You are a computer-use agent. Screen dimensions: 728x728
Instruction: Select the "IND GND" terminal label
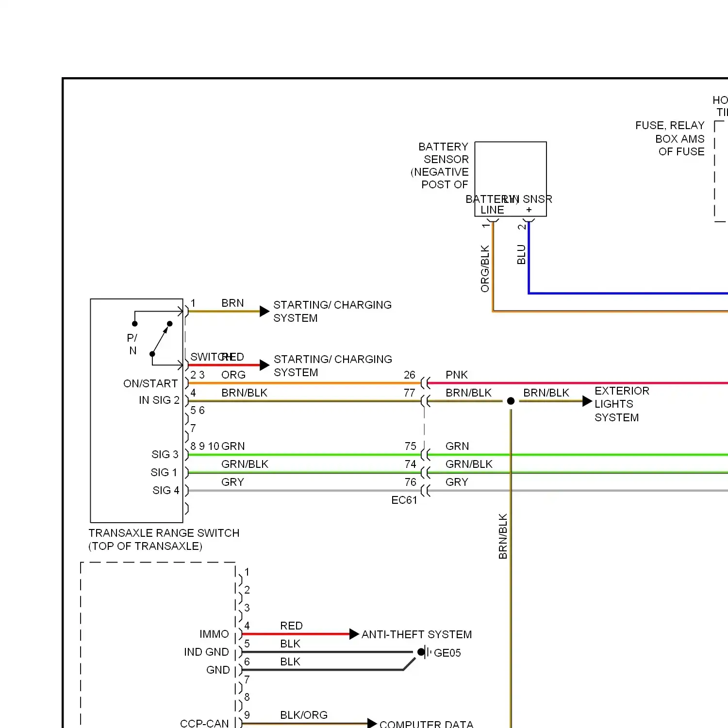(x=206, y=652)
